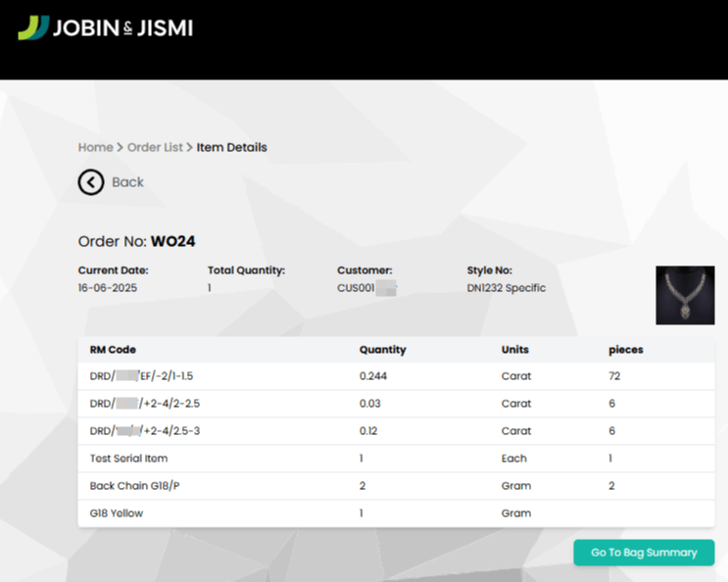The width and height of the screenshot is (728, 582).
Task: Open the necklace product thumbnail
Action: [x=684, y=295]
